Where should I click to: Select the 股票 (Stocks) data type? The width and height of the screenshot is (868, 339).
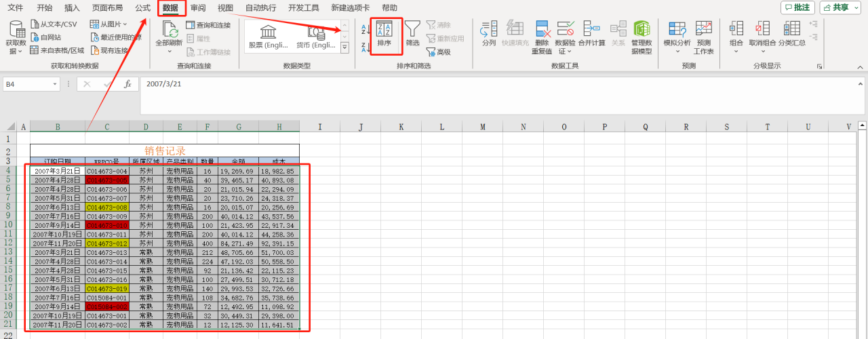click(269, 36)
